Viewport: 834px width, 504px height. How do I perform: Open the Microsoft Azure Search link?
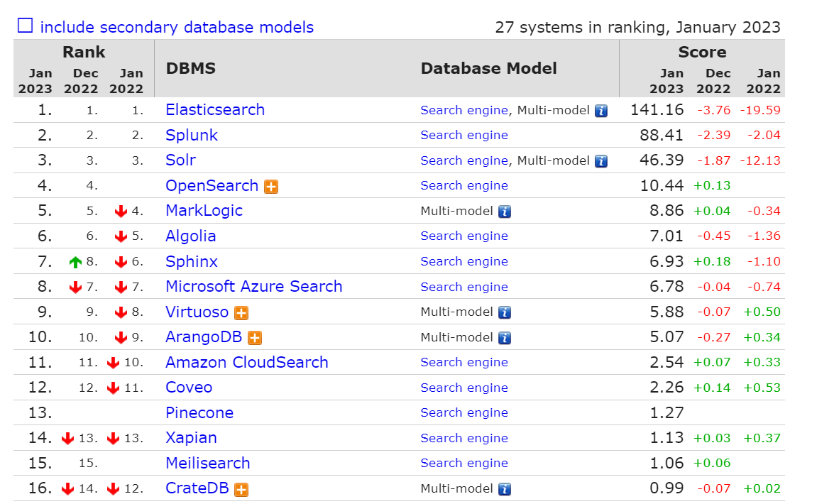(x=253, y=286)
